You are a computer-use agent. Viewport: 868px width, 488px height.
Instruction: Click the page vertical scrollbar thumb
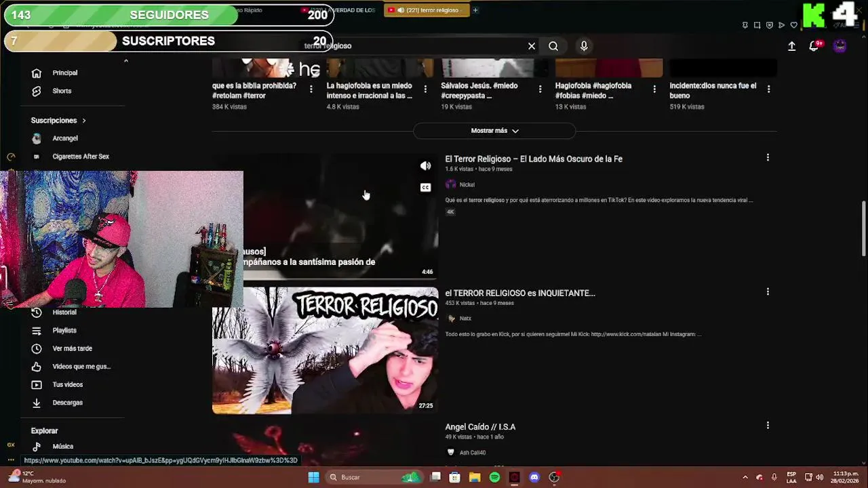click(864, 228)
